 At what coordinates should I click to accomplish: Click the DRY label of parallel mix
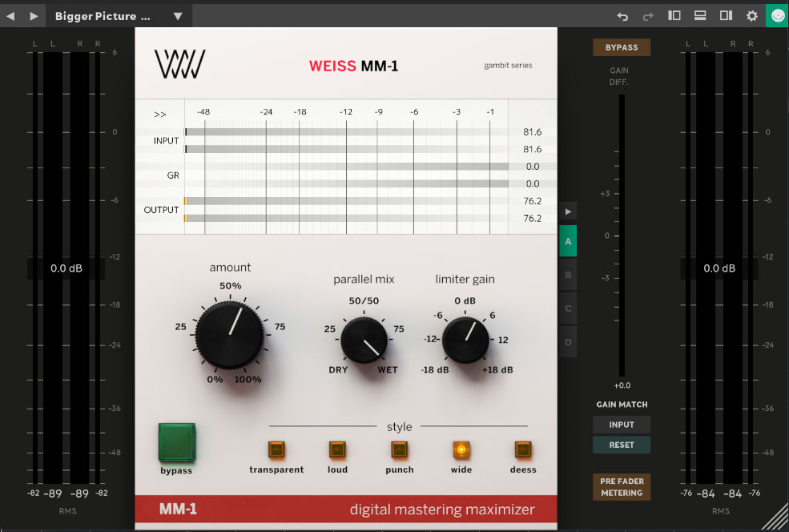(x=338, y=370)
